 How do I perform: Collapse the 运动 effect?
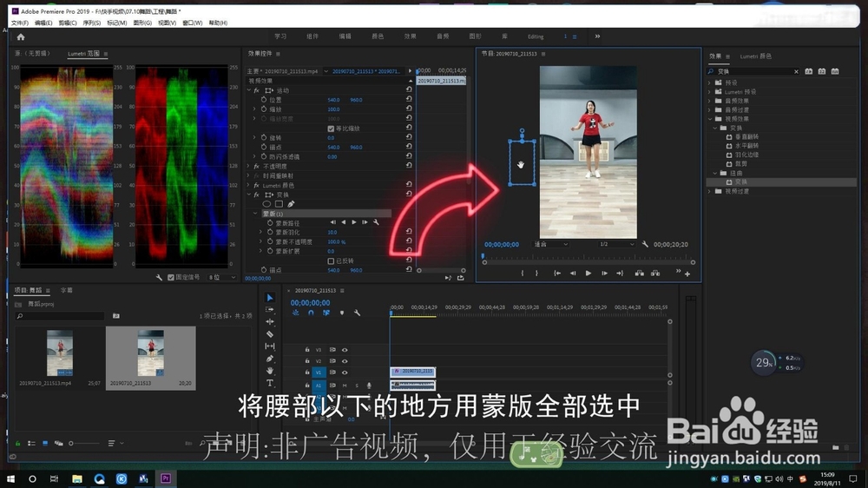249,90
